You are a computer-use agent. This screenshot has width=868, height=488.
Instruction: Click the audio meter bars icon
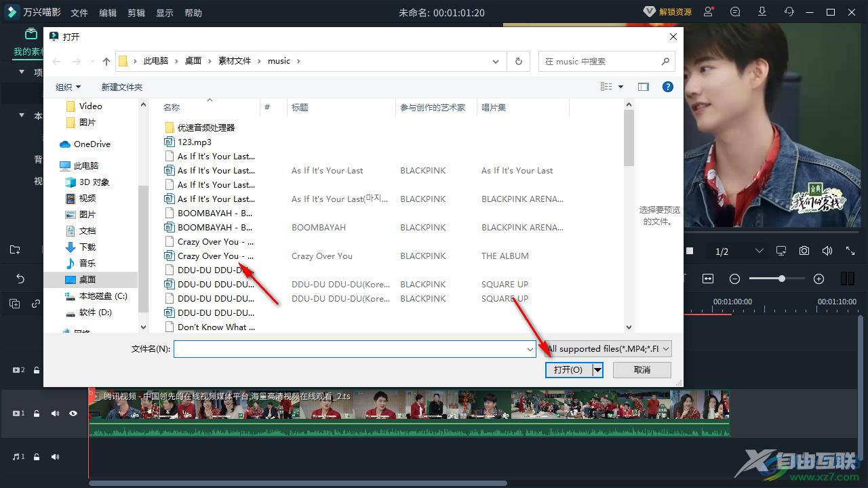(847, 279)
